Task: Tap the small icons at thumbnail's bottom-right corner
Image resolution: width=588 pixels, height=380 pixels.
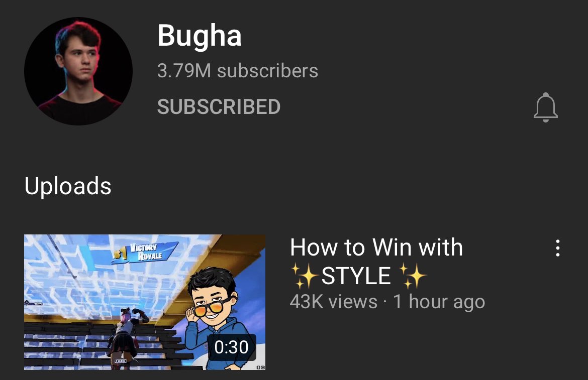Action: click(x=261, y=367)
